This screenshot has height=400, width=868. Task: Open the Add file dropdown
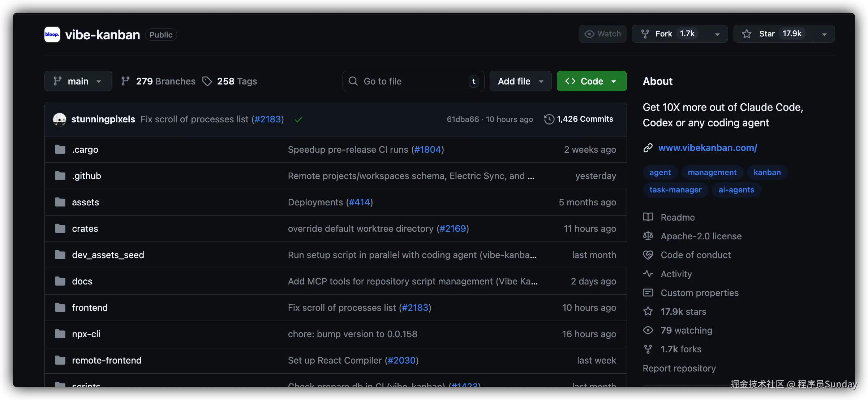(520, 81)
